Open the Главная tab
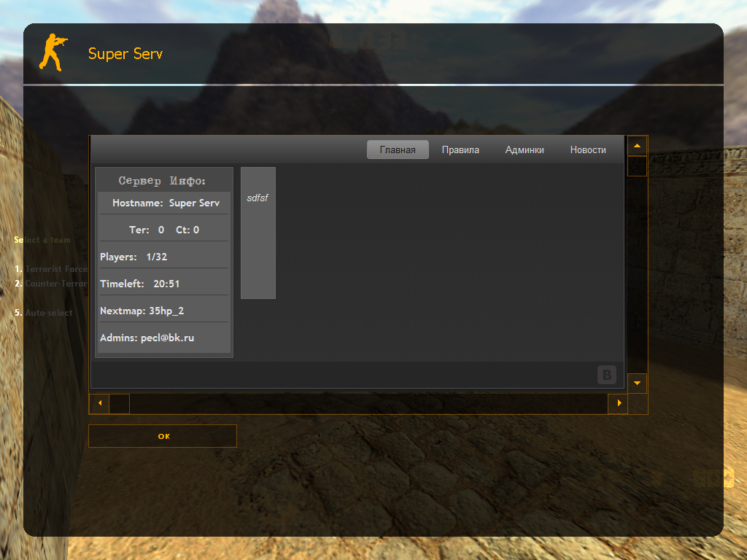Image resolution: width=747 pixels, height=560 pixels. pos(398,149)
